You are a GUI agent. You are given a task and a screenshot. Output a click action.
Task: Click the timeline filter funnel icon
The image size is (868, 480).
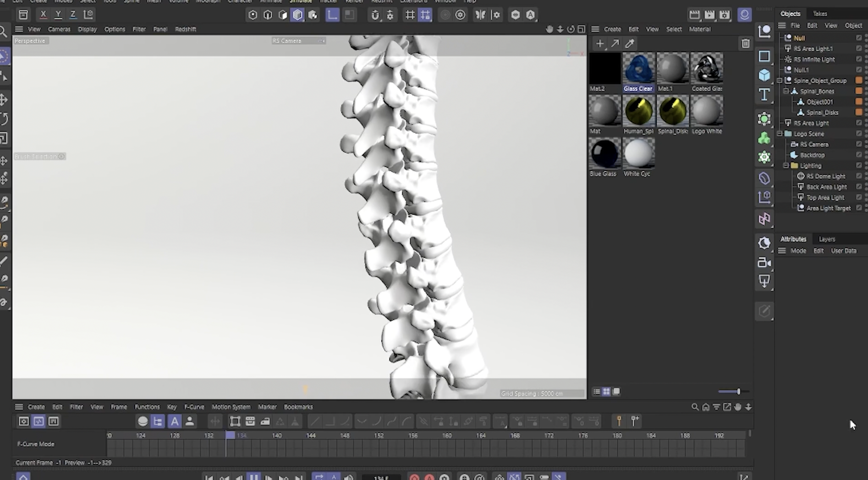[x=716, y=407]
